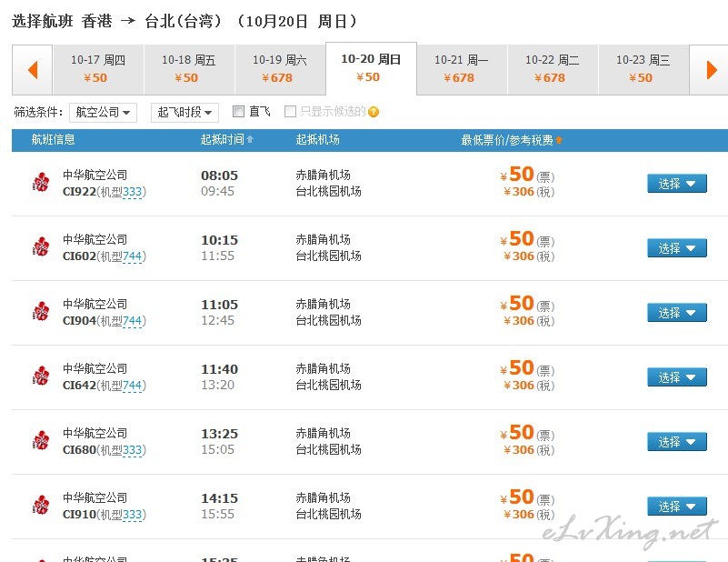Enable the 直飞 direct flight checkbox
728x562 pixels.
(x=238, y=112)
